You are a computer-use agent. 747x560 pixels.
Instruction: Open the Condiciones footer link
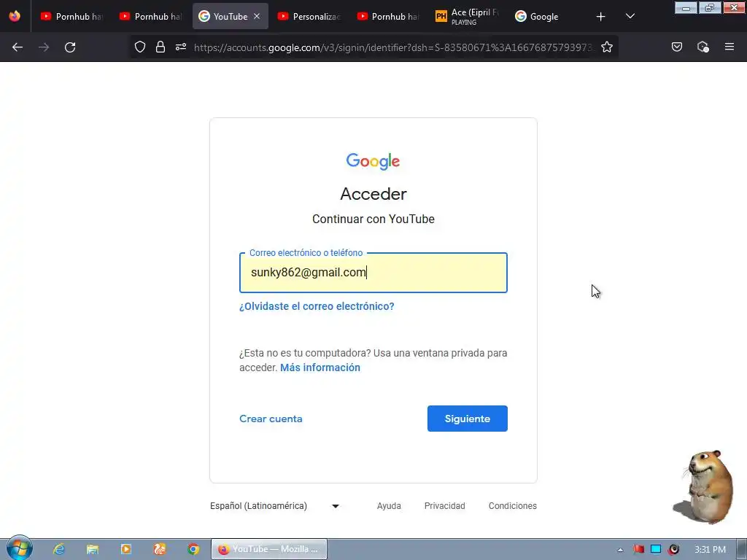pos(513,506)
